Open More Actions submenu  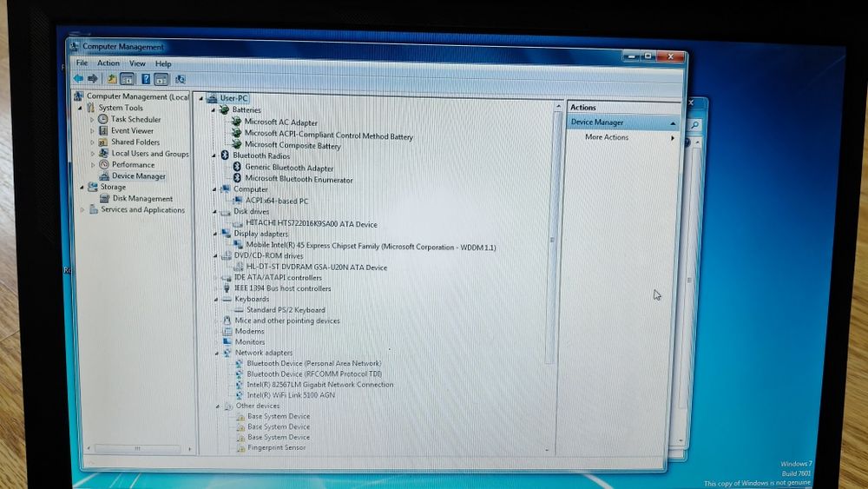click(x=623, y=136)
